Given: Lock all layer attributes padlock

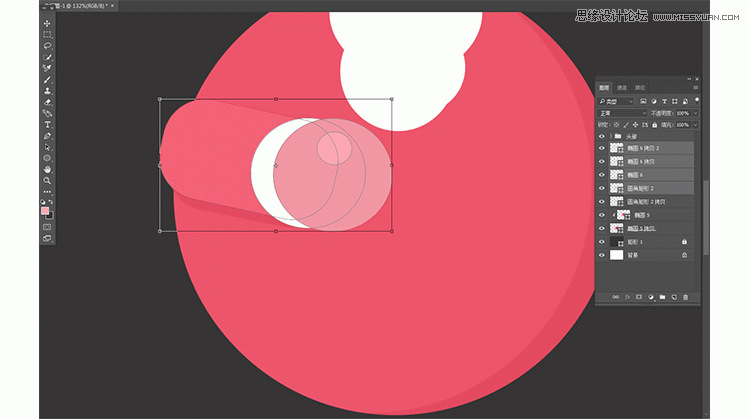Looking at the screenshot, I should point(654,125).
